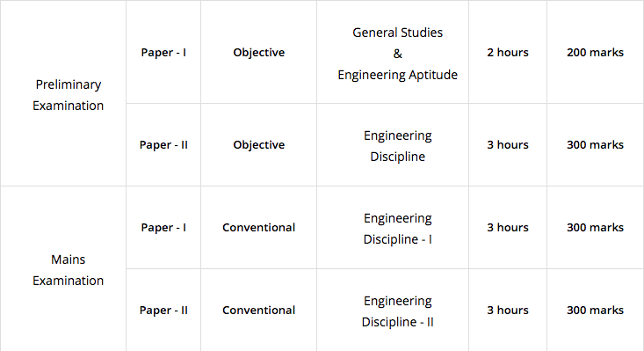Viewport: 644px width, 351px height.
Task: Click 300 marks in Mains Paper - II row
Action: 595,311
